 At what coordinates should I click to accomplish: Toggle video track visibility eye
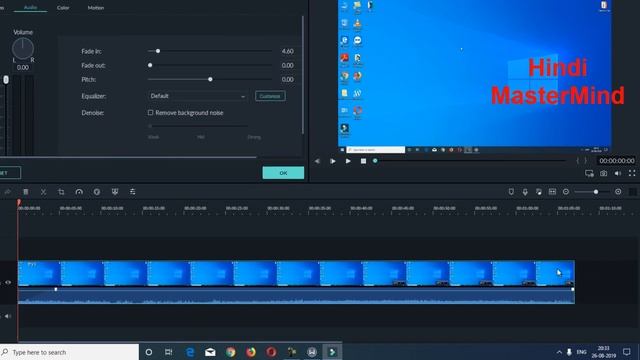(x=8, y=282)
